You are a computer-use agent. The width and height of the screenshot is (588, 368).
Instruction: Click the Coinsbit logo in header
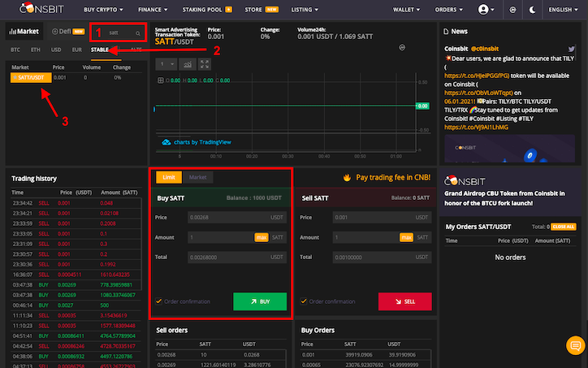click(x=41, y=8)
